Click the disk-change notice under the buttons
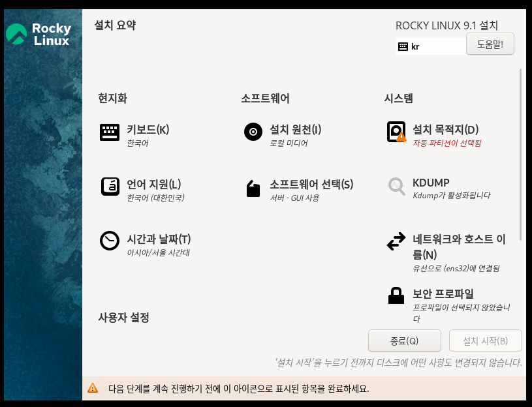The height and width of the screenshot is (407, 532). coord(398,362)
